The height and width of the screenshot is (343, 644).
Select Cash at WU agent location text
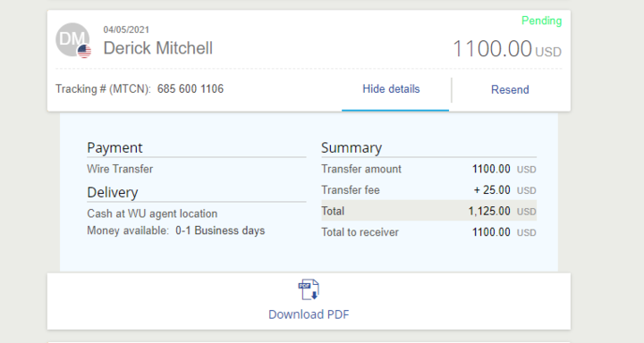point(152,213)
